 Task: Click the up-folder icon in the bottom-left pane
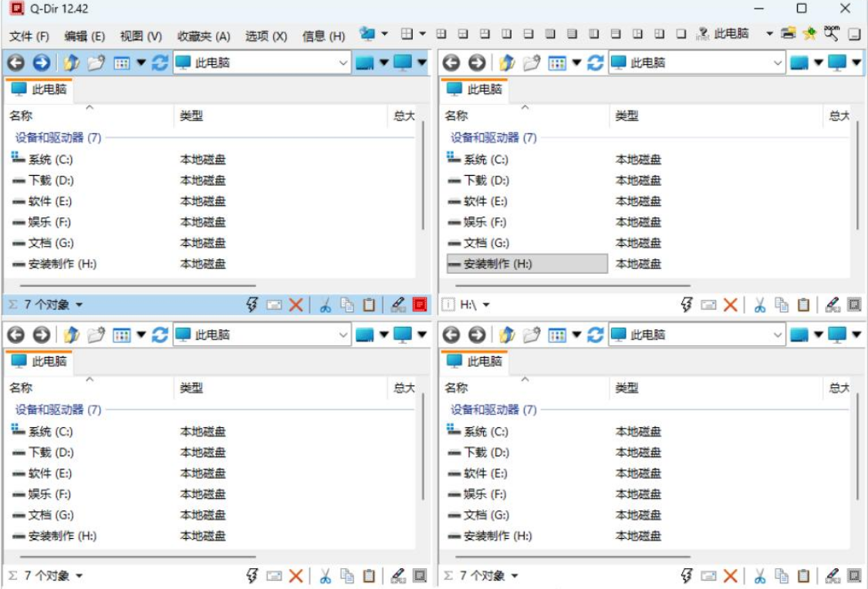click(71, 335)
